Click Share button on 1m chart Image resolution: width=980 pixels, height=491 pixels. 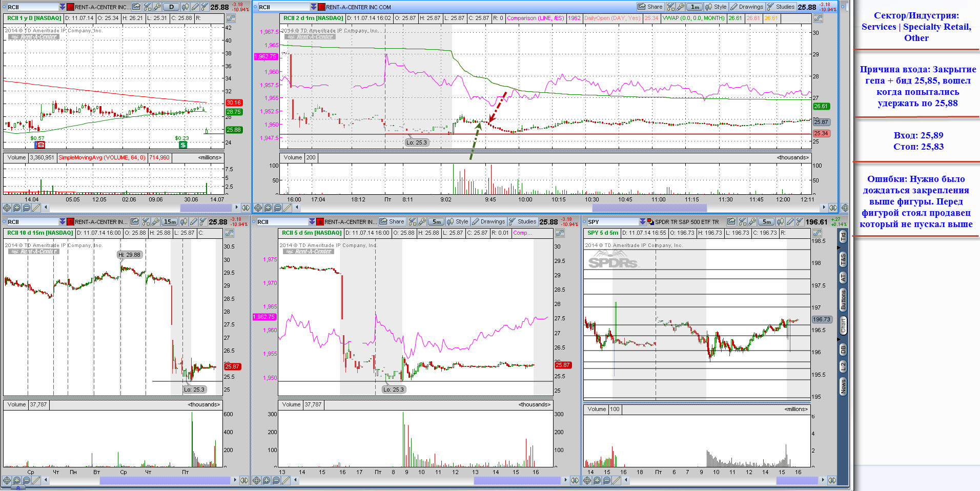pos(650,7)
